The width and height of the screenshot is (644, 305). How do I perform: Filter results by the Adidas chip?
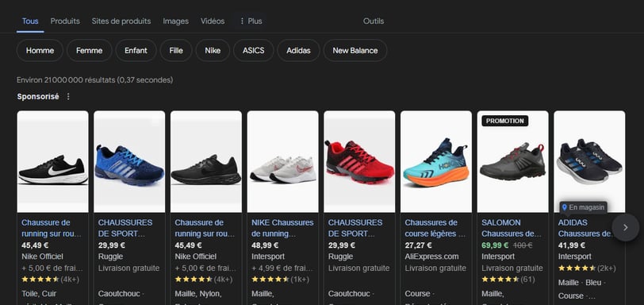pyautogui.click(x=298, y=51)
